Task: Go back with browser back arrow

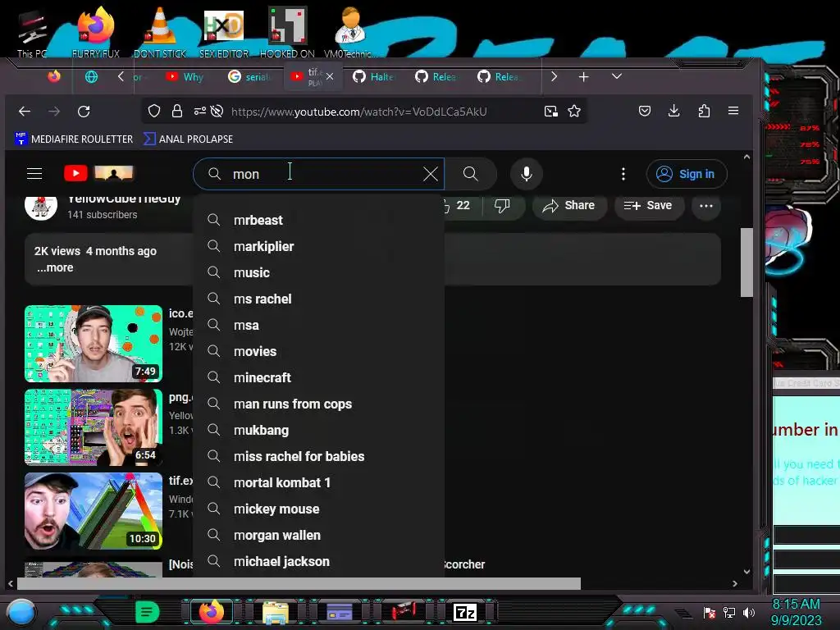Action: pos(25,112)
